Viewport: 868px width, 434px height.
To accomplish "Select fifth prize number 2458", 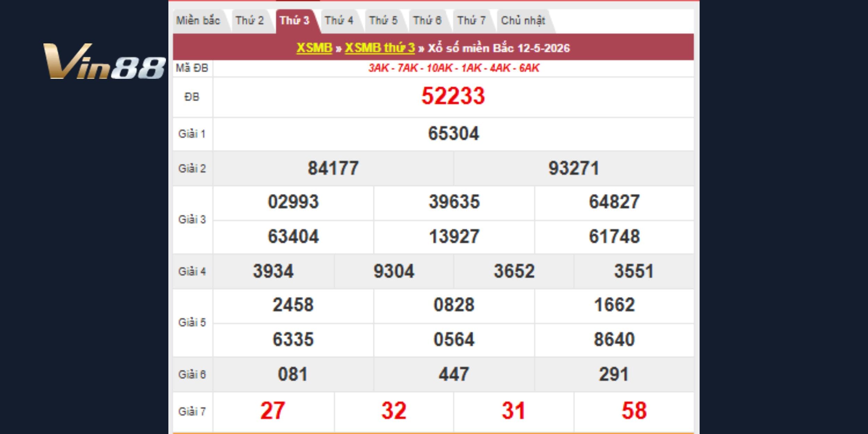I will 293,305.
